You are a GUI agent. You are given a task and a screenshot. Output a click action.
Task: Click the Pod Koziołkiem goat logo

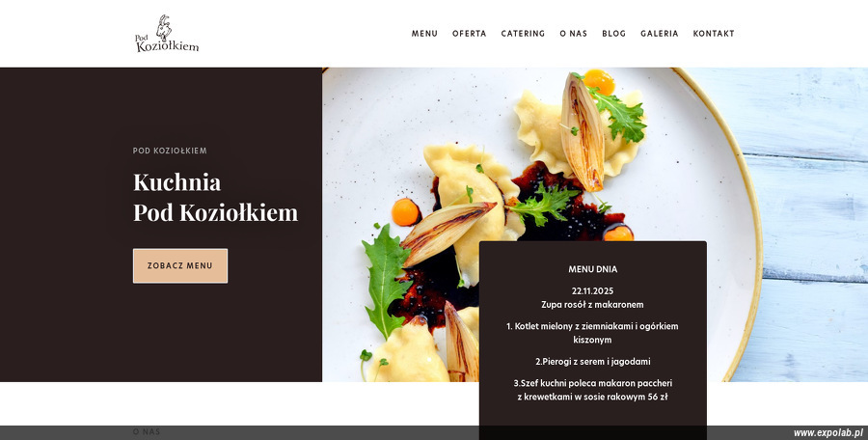pyautogui.click(x=167, y=34)
